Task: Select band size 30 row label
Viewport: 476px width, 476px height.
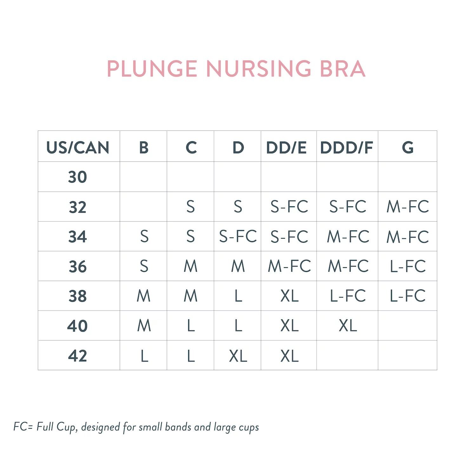Action: click(x=77, y=177)
